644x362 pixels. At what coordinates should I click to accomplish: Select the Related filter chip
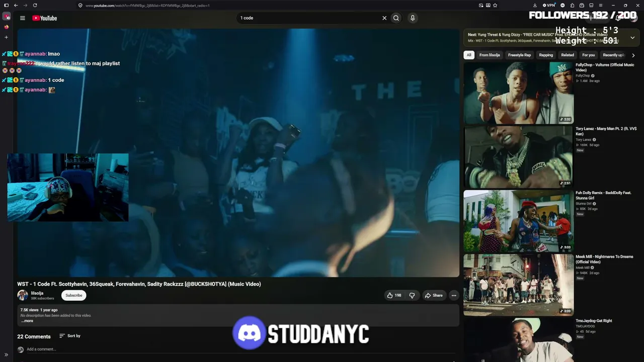coord(568,55)
